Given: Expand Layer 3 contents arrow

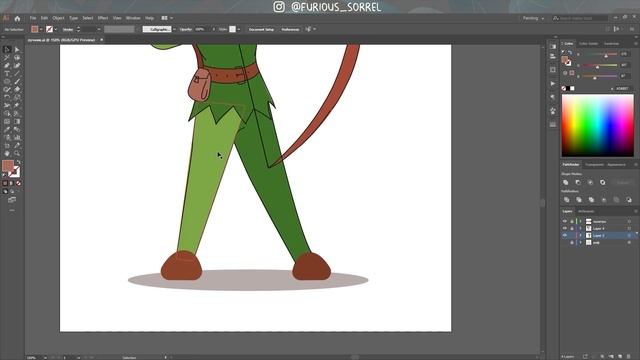Looking at the screenshot, I should [580, 236].
